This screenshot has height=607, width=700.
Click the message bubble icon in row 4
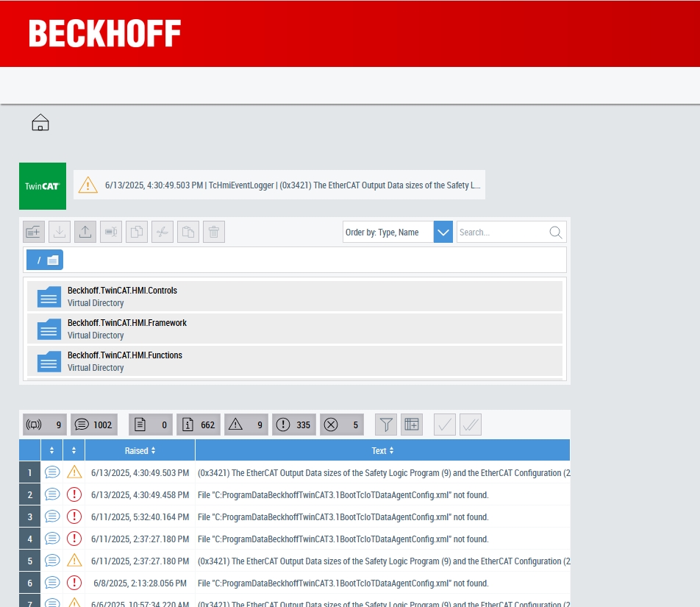(x=52, y=539)
